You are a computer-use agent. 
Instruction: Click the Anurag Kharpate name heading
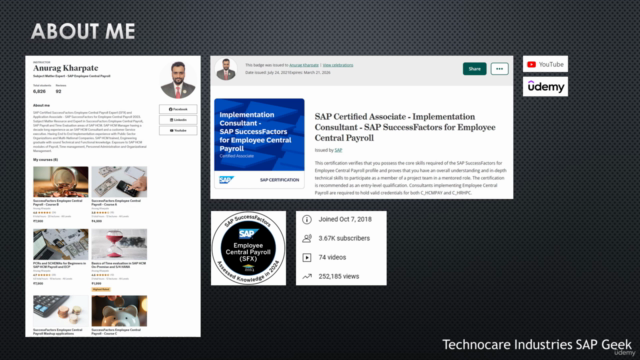(65, 68)
